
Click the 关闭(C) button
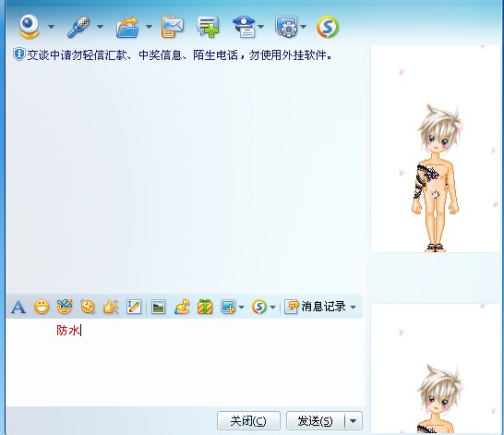point(248,421)
